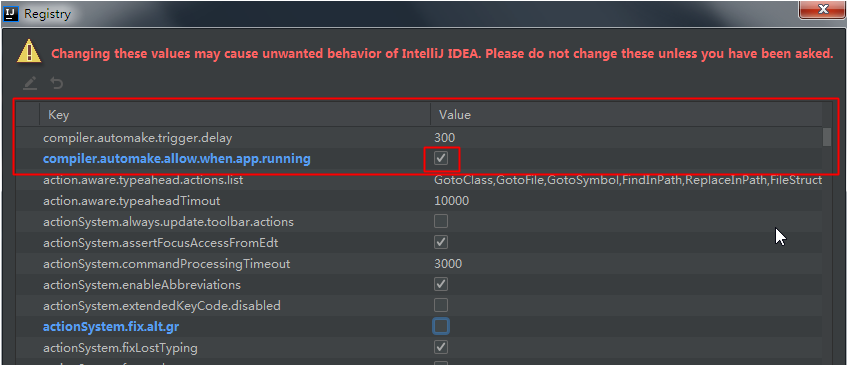Image resolution: width=854 pixels, height=365 pixels.
Task: Disable actionSystem.assertFocusAccessFromEdt checkbox
Action: pos(441,242)
